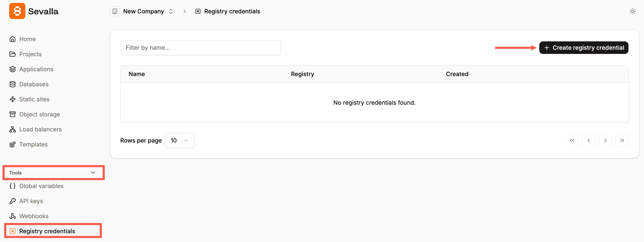Toggle the Global variables braces icon
The width and height of the screenshot is (644, 242).
[12, 186]
